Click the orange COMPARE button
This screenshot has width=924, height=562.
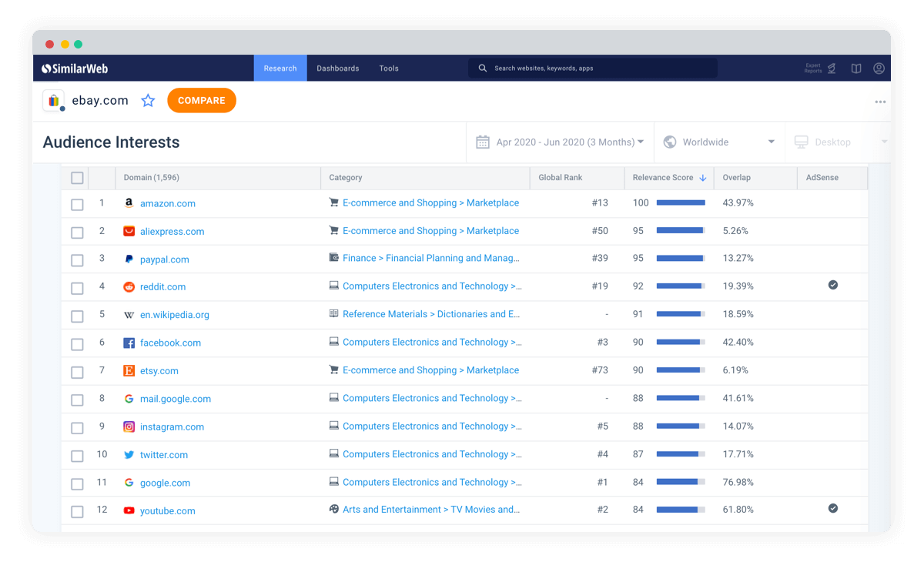[202, 101]
